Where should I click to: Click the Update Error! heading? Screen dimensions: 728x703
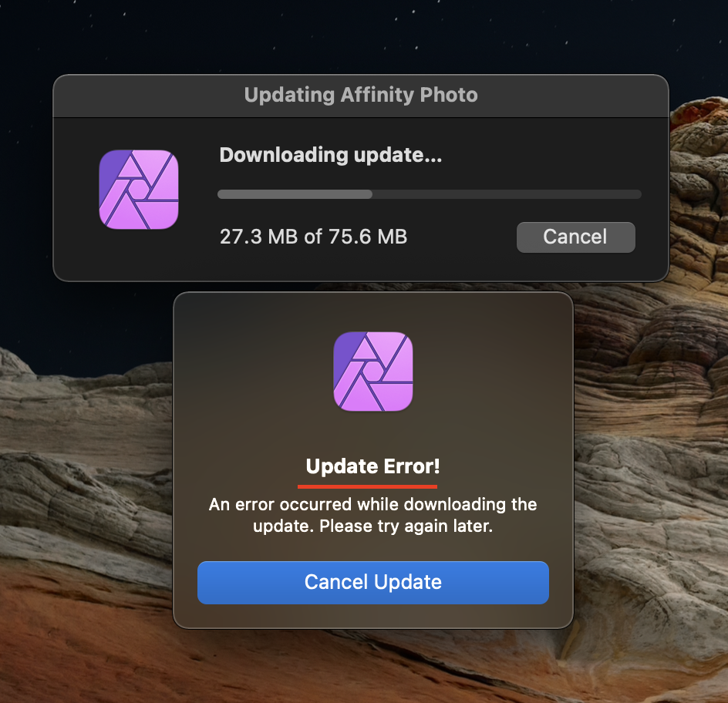click(372, 466)
